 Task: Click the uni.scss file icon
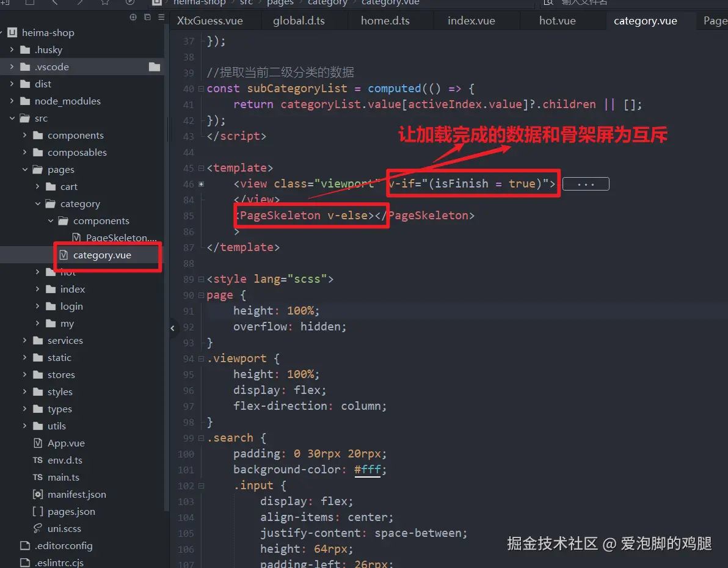click(x=38, y=528)
